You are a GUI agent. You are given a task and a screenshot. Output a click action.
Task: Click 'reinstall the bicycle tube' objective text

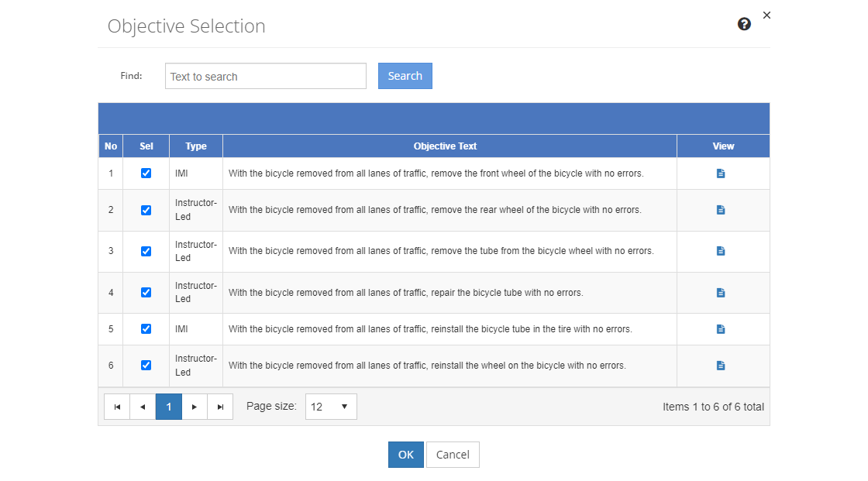coord(430,328)
